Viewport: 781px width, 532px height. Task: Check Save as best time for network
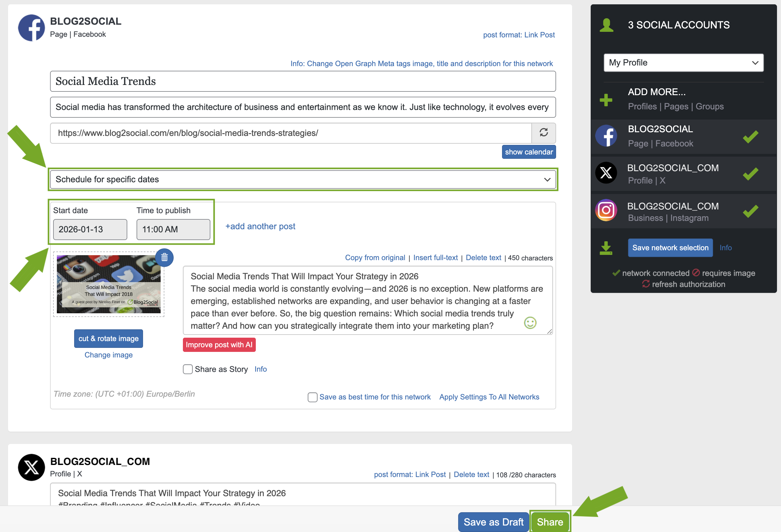[x=312, y=397]
